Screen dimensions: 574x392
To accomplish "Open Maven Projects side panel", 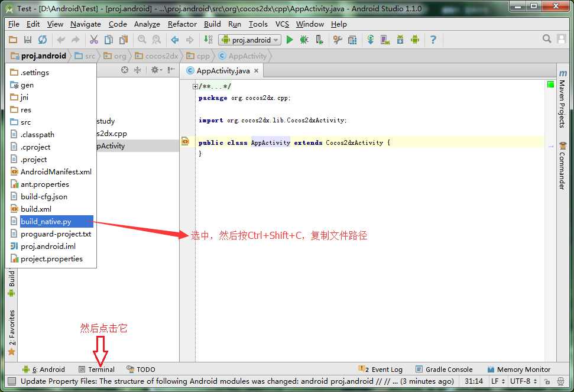I will tap(563, 99).
